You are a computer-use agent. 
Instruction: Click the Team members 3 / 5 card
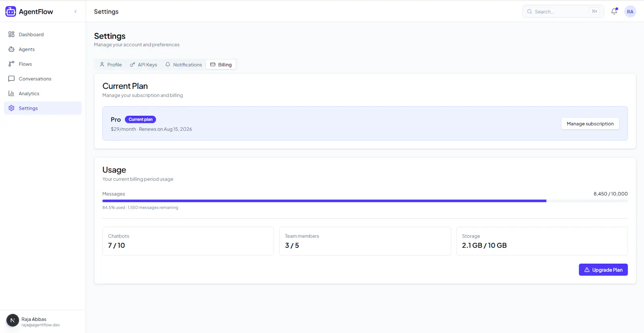pos(365,241)
